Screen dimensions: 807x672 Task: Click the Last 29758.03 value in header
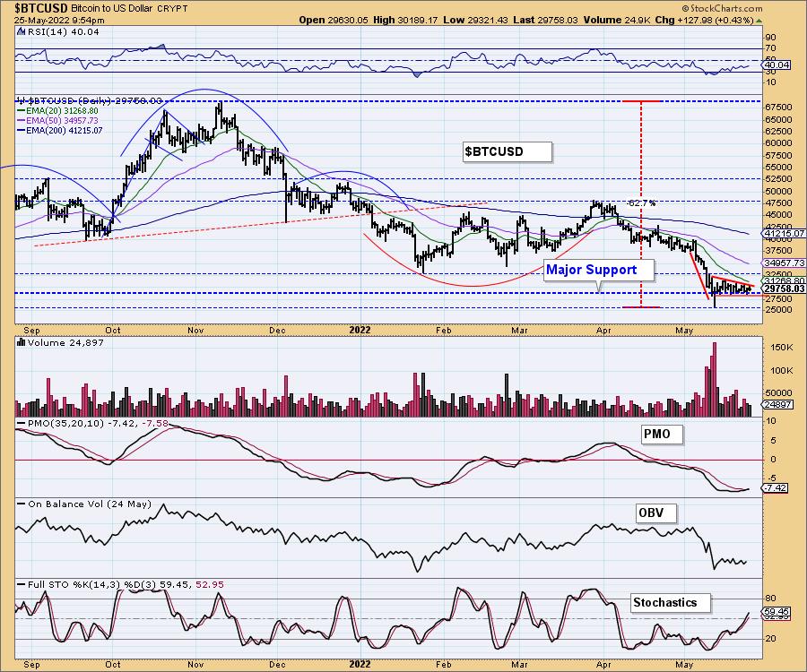pyautogui.click(x=545, y=20)
